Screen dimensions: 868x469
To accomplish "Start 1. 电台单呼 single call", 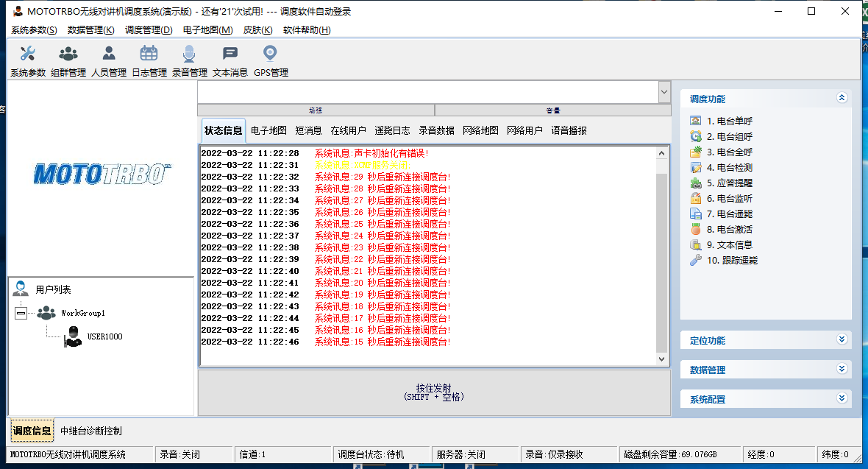I will pos(722,121).
